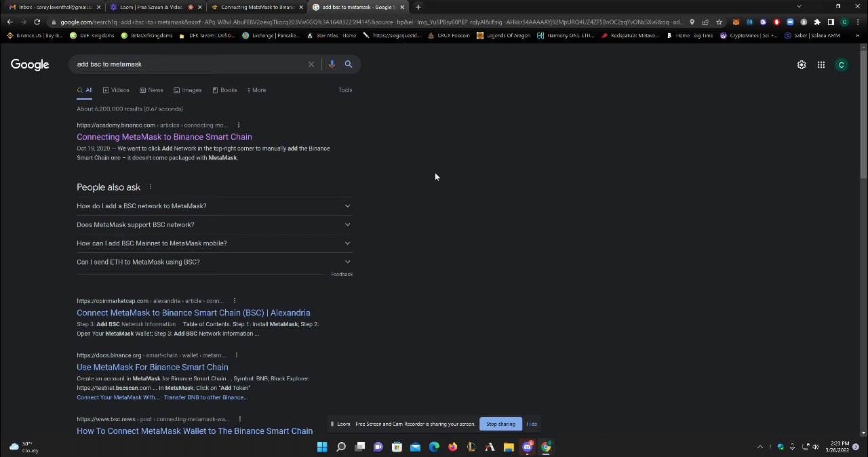Image resolution: width=868 pixels, height=457 pixels.
Task: Switch to Images results tab
Action: [187, 90]
